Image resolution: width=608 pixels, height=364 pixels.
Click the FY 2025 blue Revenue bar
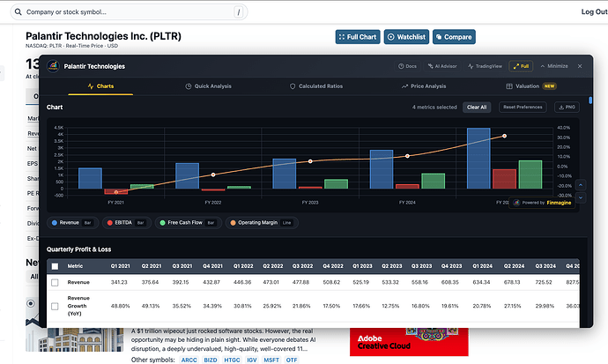coord(478,158)
